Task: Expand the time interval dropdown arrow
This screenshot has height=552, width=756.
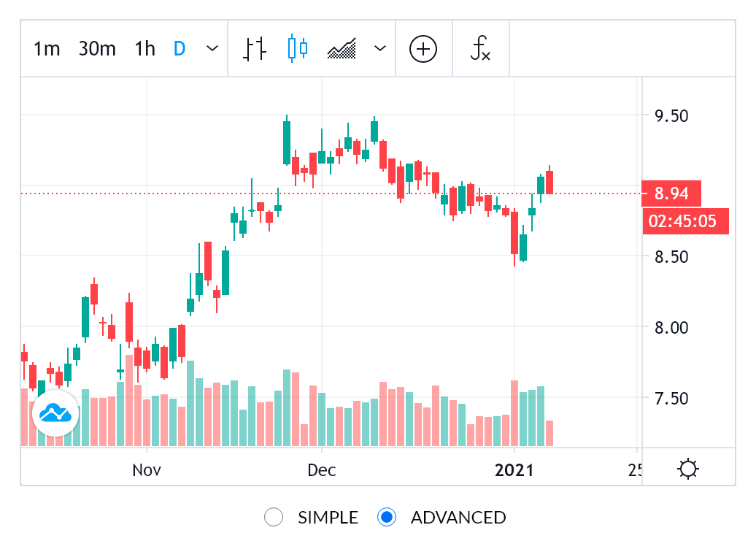Action: pos(212,49)
